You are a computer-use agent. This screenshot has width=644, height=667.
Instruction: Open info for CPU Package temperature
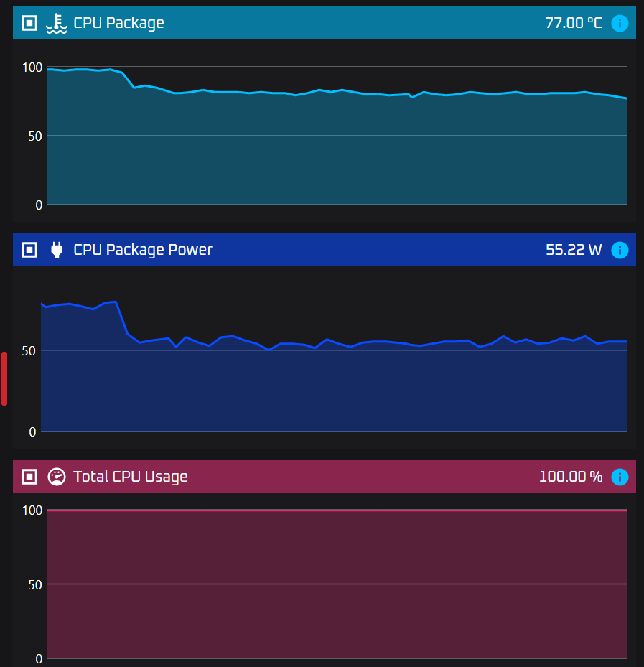[x=620, y=23]
